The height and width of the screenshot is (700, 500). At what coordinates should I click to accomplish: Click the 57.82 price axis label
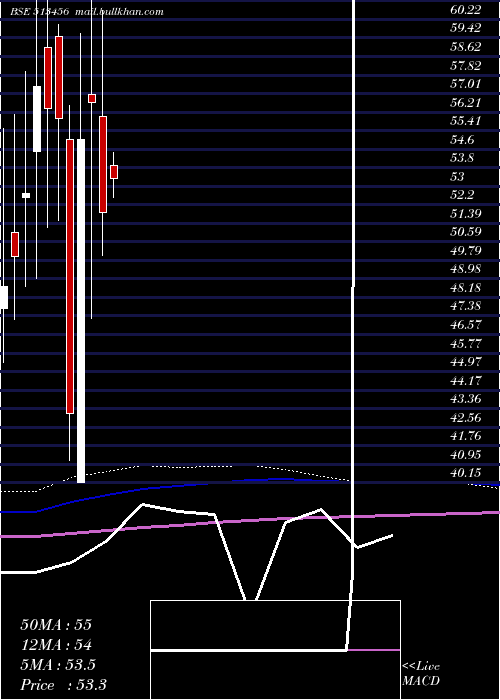point(466,66)
